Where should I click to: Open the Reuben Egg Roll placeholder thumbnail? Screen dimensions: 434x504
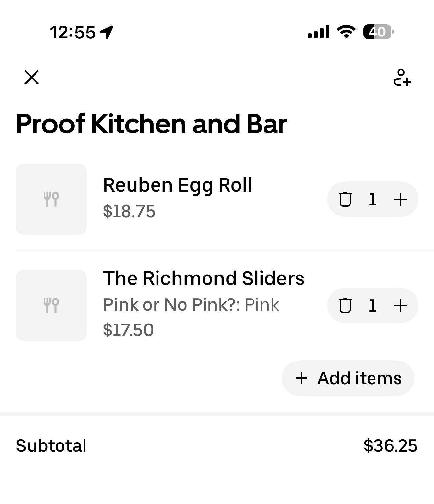51,199
